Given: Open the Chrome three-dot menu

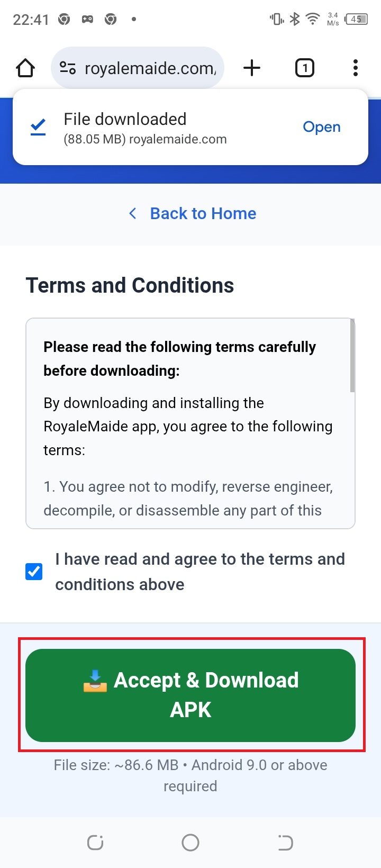Looking at the screenshot, I should 355,68.
